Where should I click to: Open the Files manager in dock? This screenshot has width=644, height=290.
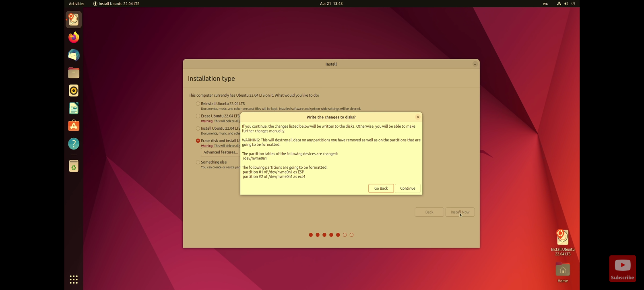point(74,73)
